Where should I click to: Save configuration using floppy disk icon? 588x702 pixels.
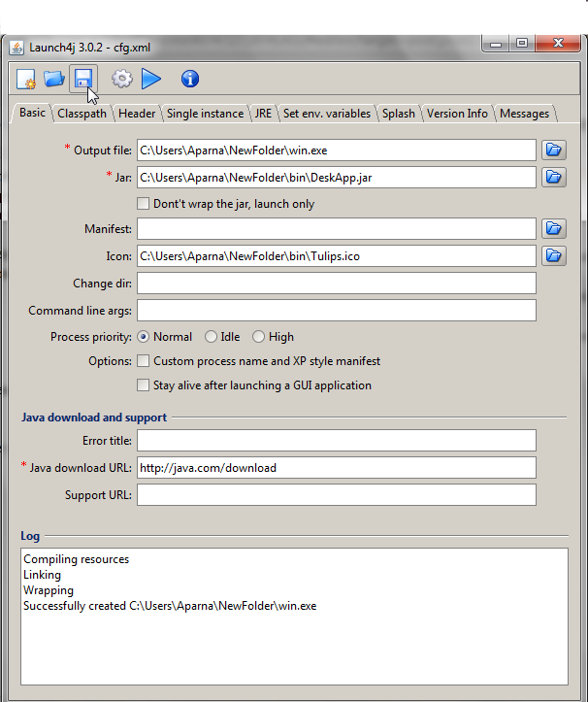coord(83,79)
